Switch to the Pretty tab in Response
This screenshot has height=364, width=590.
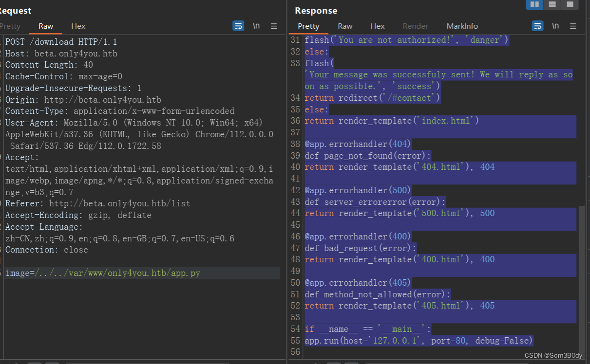click(308, 26)
